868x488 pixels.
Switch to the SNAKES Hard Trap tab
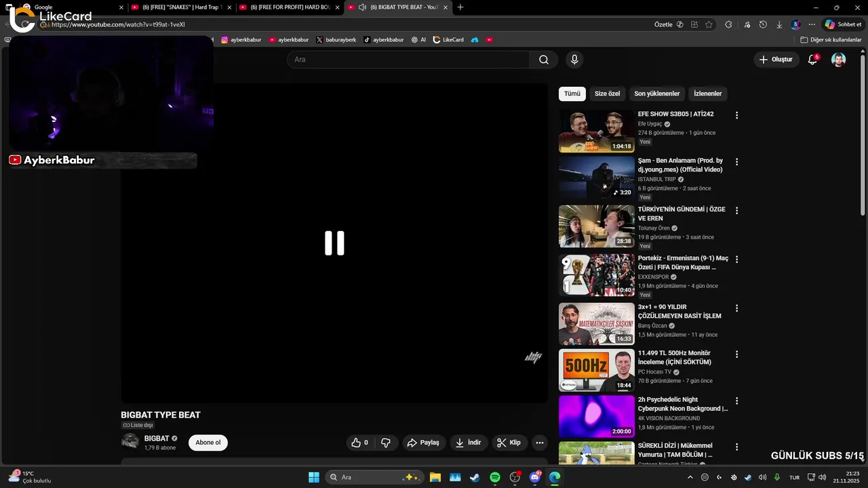click(181, 7)
